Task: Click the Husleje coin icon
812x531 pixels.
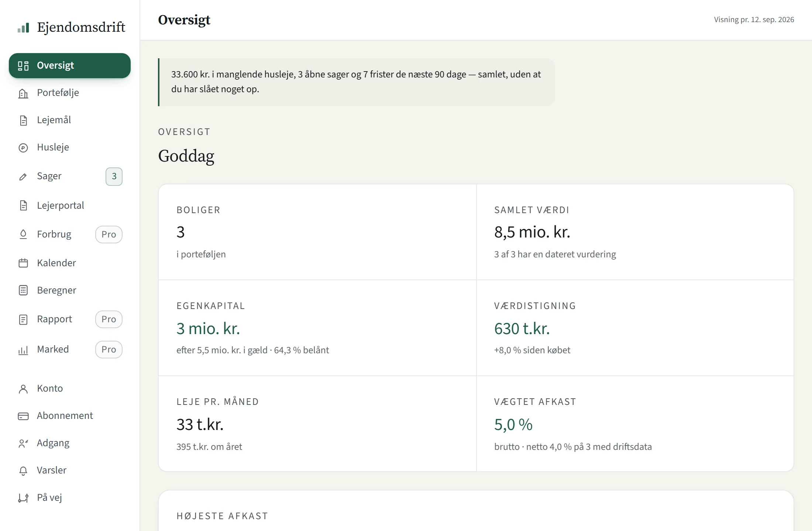Action: pos(23,148)
